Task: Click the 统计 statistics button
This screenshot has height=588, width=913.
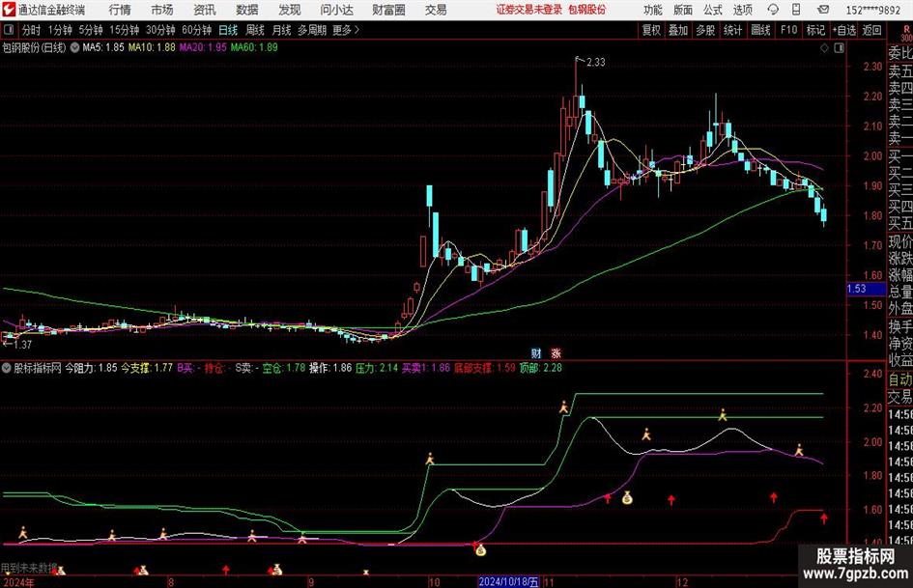Action: coord(732,30)
